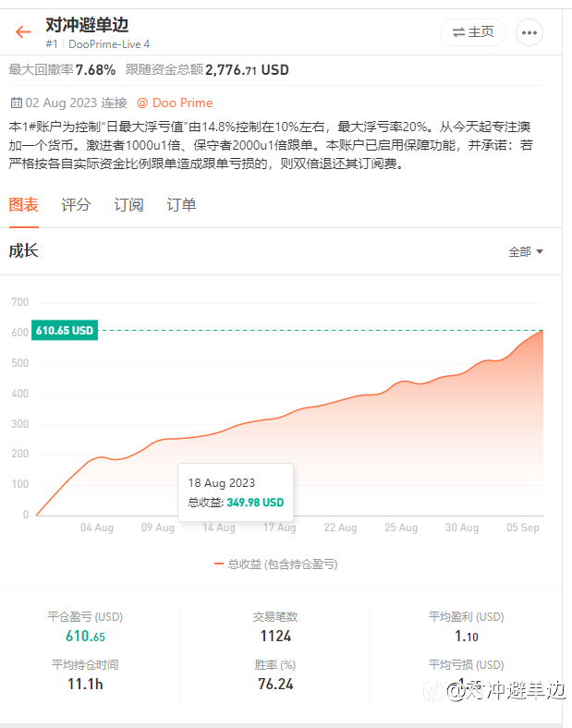Click the 最大回撤率 7.68% value

pyautogui.click(x=96, y=69)
